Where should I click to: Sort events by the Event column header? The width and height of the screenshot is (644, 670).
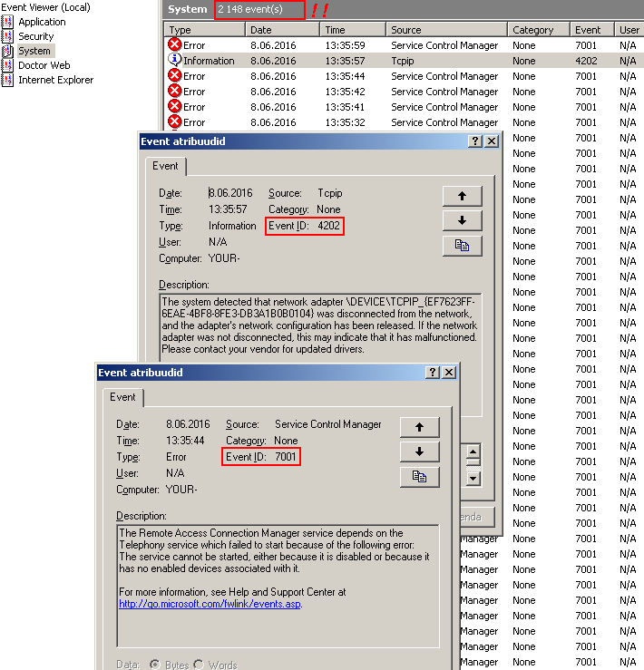click(592, 30)
